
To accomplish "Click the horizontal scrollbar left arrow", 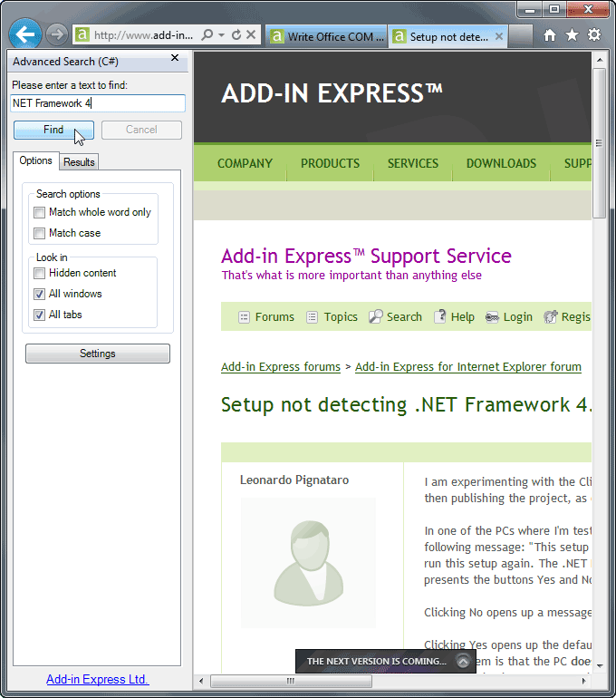I will tap(201, 681).
